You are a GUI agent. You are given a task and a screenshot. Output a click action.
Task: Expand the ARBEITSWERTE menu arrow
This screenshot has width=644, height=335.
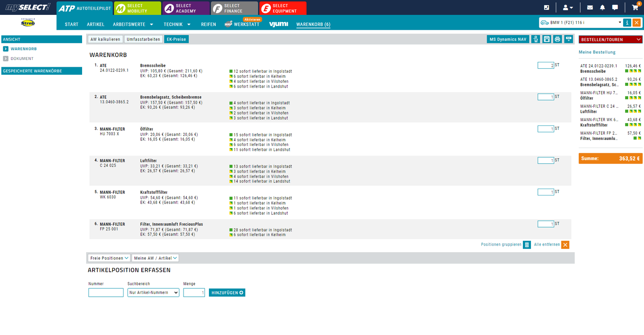click(151, 25)
